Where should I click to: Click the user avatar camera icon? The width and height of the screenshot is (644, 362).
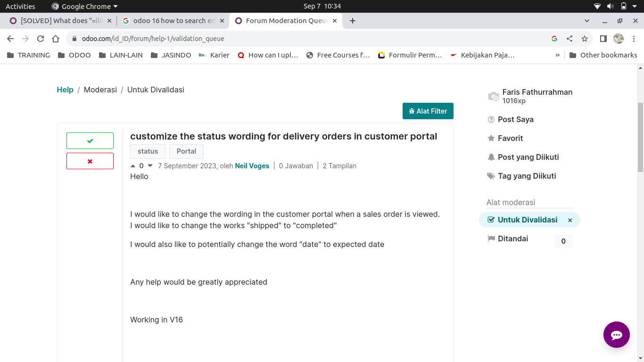point(493,97)
